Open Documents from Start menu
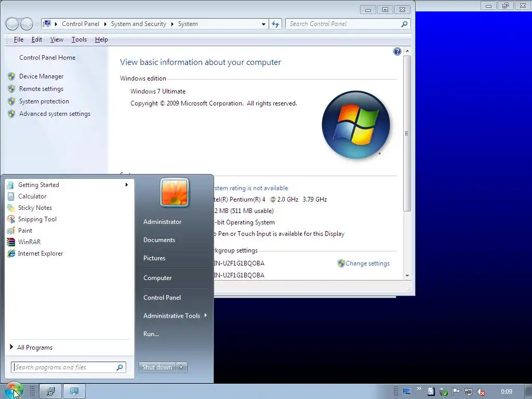 tap(159, 240)
